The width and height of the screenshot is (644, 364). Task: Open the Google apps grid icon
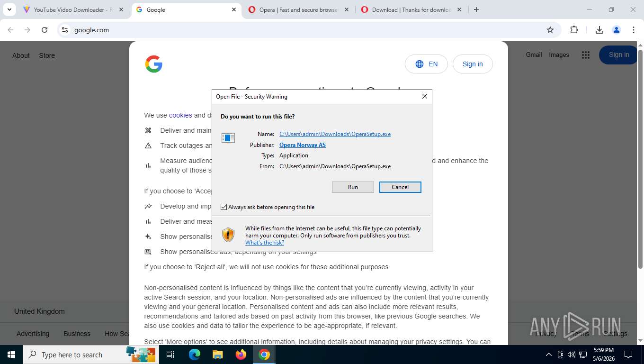(586, 55)
